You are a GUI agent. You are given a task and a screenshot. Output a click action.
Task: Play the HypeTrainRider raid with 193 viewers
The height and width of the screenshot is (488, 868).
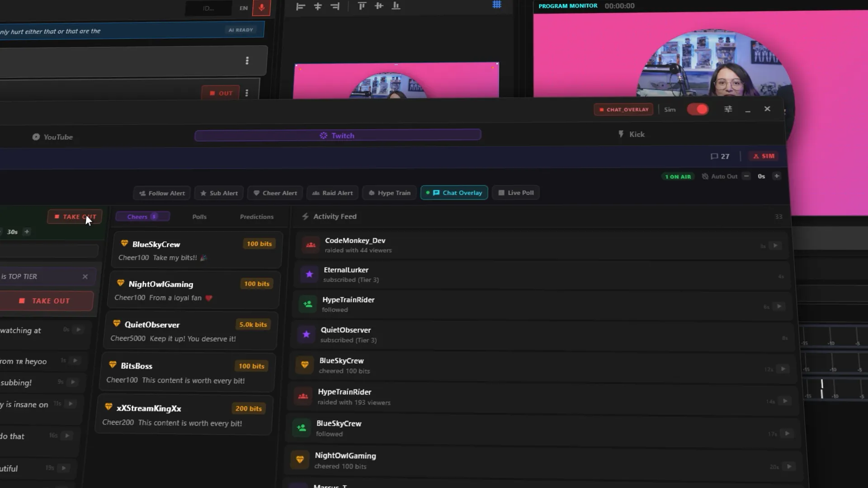point(785,401)
